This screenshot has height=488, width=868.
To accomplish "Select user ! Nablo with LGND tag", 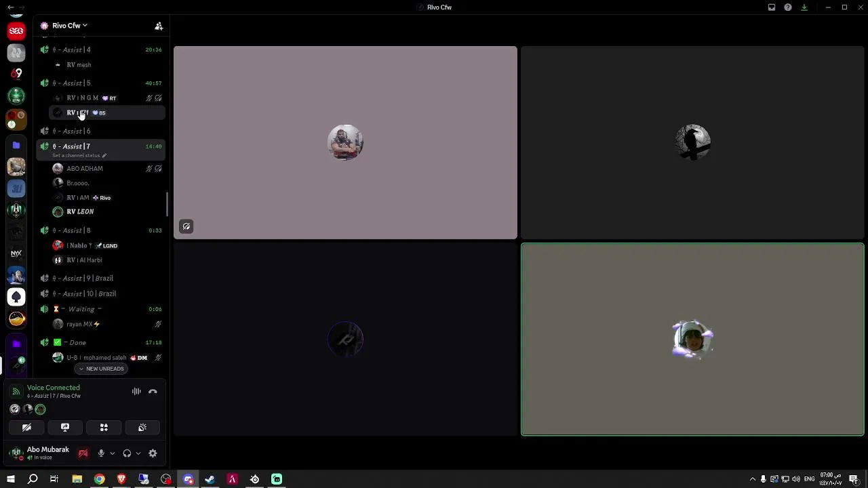I will pyautogui.click(x=107, y=245).
